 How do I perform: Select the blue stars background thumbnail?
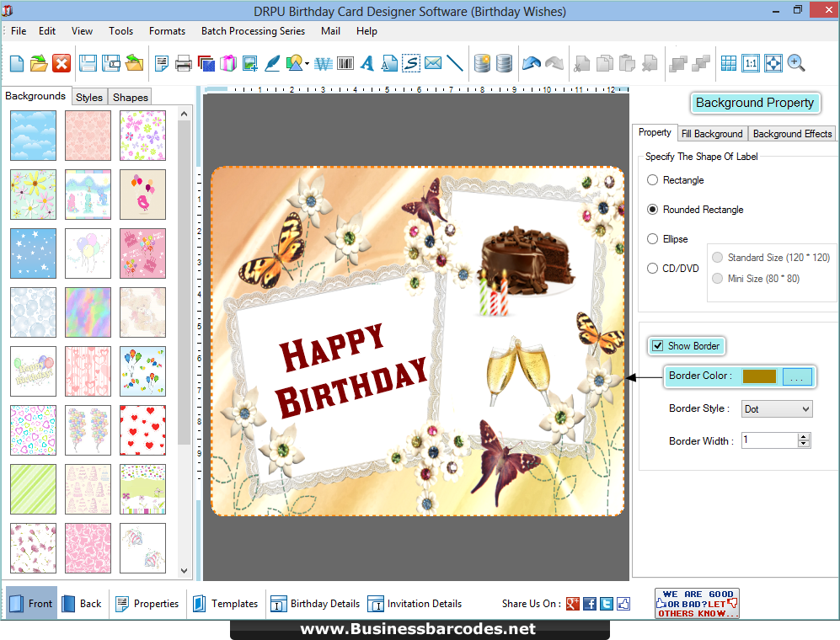33,253
